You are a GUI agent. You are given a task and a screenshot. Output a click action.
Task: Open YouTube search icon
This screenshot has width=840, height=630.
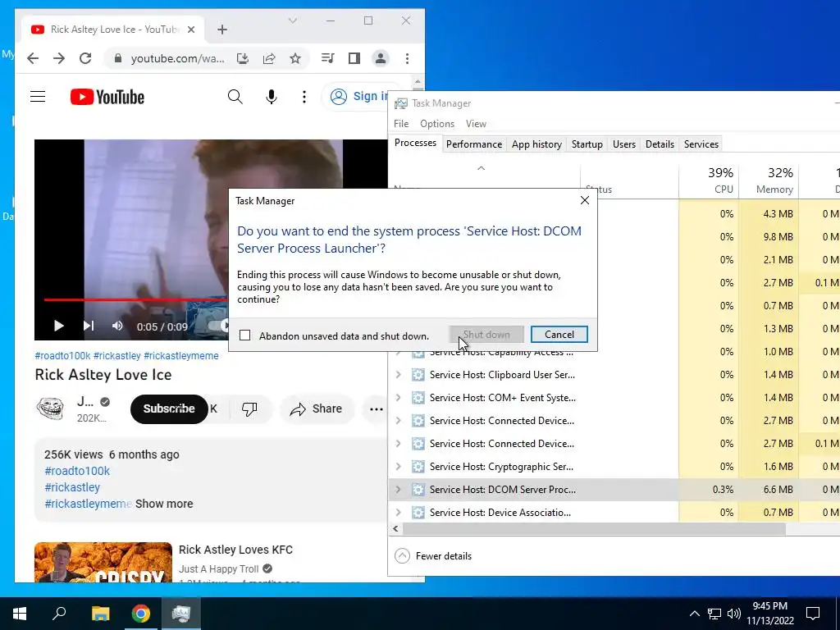tap(235, 97)
